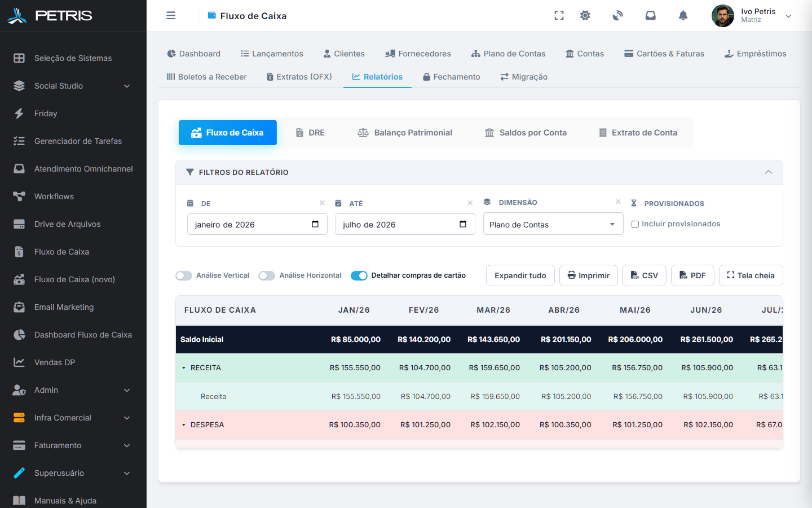Switch to the DRE report tab

coord(310,133)
